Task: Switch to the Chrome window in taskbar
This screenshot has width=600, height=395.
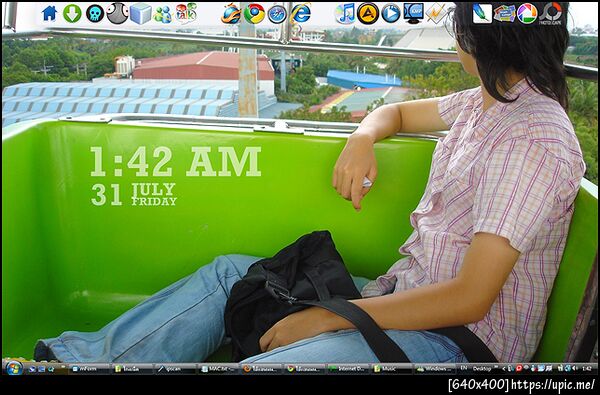Action: [305, 369]
